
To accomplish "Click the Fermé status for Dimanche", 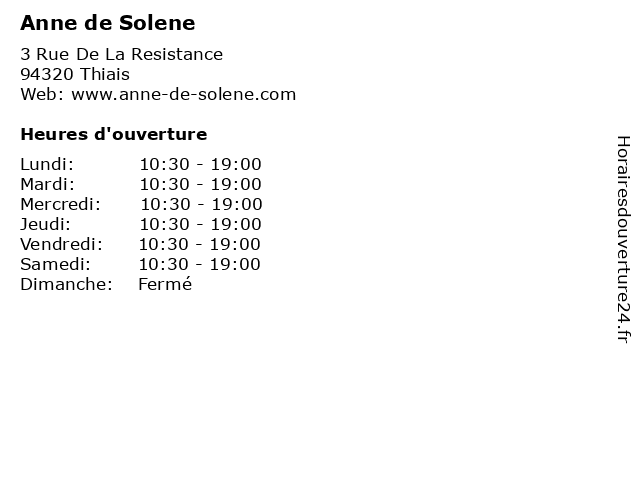I will pos(165,284).
